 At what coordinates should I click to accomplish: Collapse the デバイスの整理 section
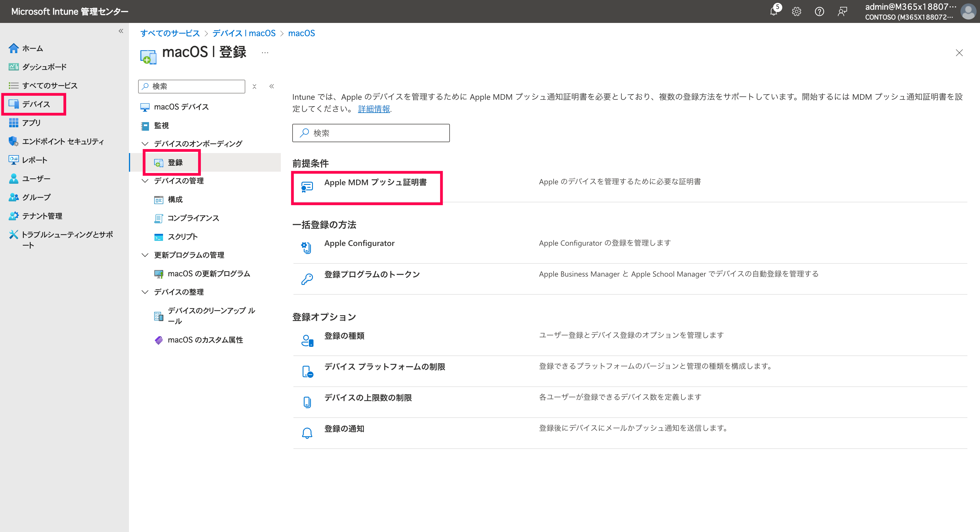point(145,292)
